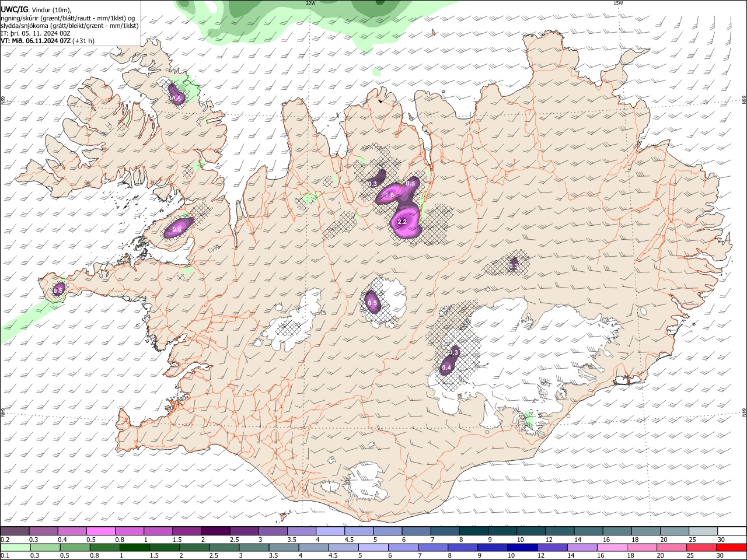Screen dimensions: 747x560
Task: Pick the pale green 0.1–0.3 swatch in the lower legend
Action: click(16, 547)
